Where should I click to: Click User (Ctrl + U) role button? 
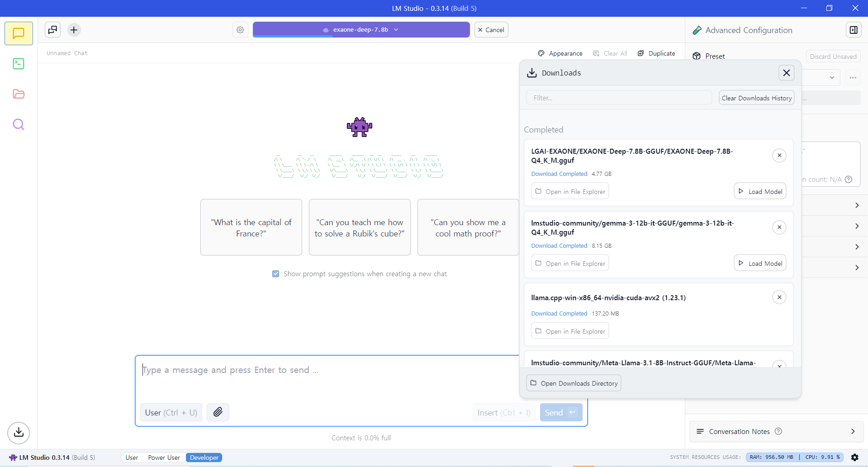pos(171,412)
